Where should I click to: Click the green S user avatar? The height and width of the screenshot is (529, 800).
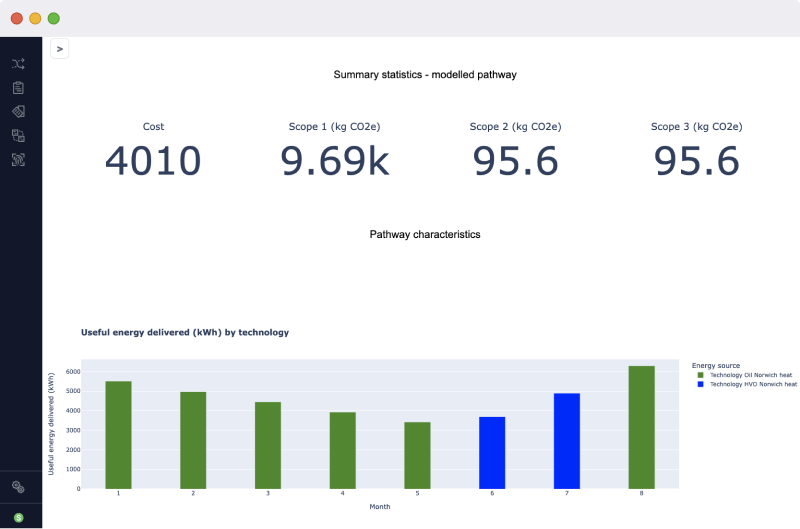18,517
